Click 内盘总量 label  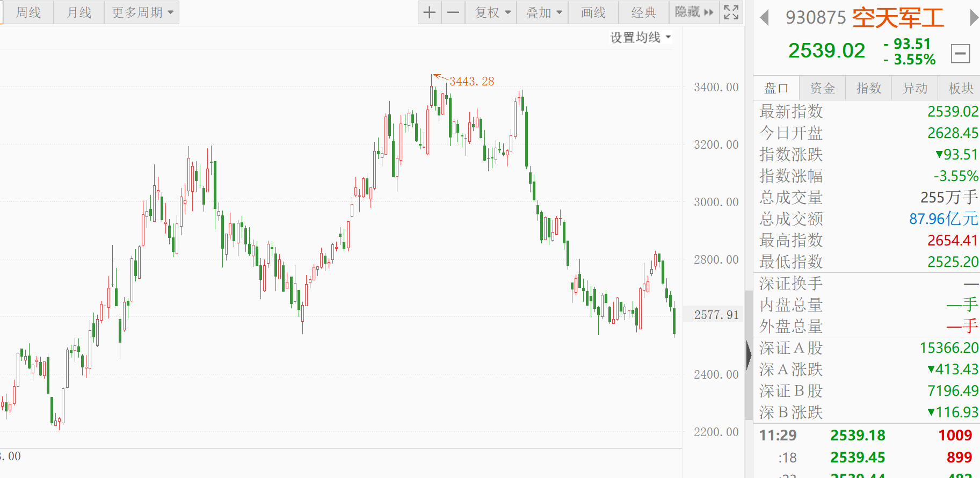pyautogui.click(x=791, y=305)
